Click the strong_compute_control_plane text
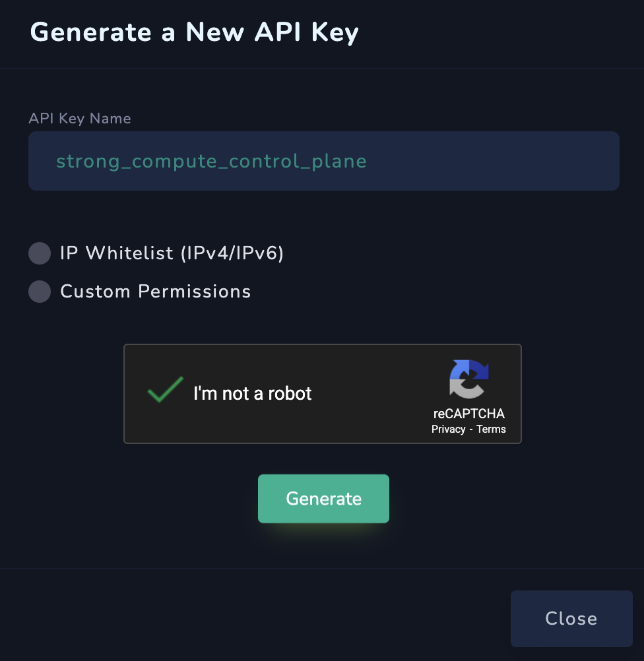The image size is (644, 661). pyautogui.click(x=211, y=162)
